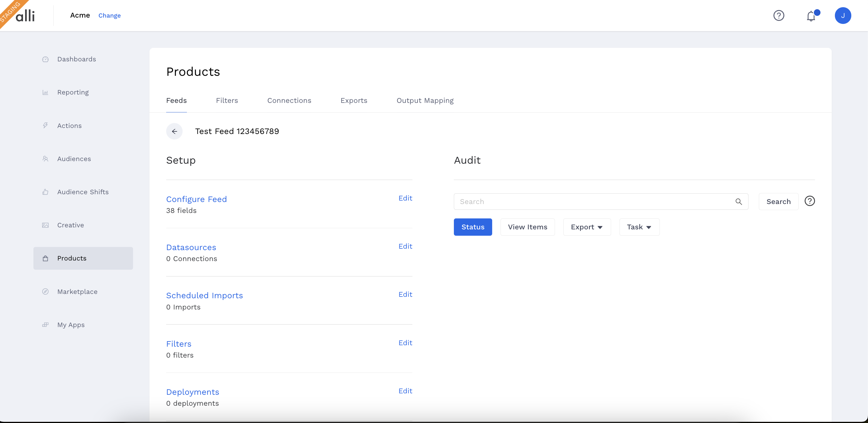Click the 0 Imports text

pos(183,307)
